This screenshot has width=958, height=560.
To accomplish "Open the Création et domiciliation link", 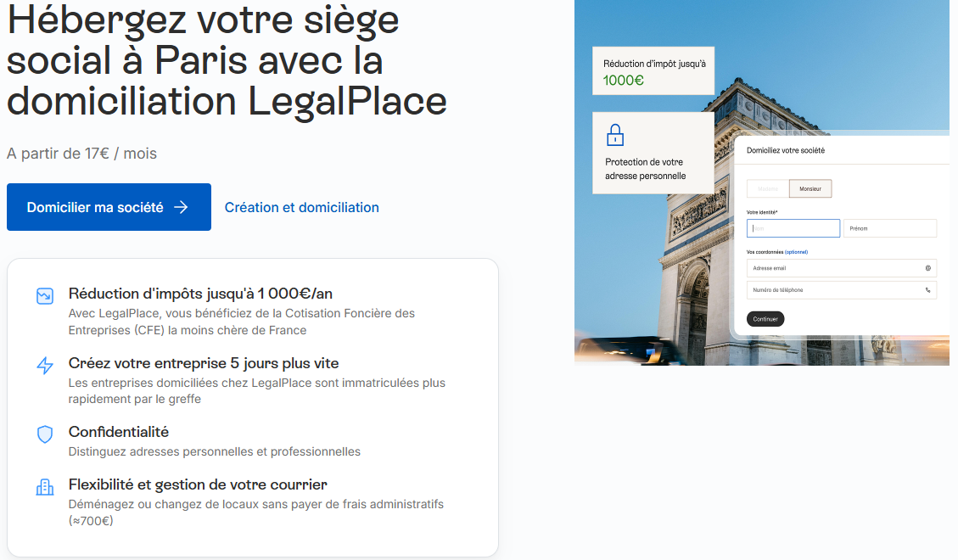I will click(x=301, y=207).
